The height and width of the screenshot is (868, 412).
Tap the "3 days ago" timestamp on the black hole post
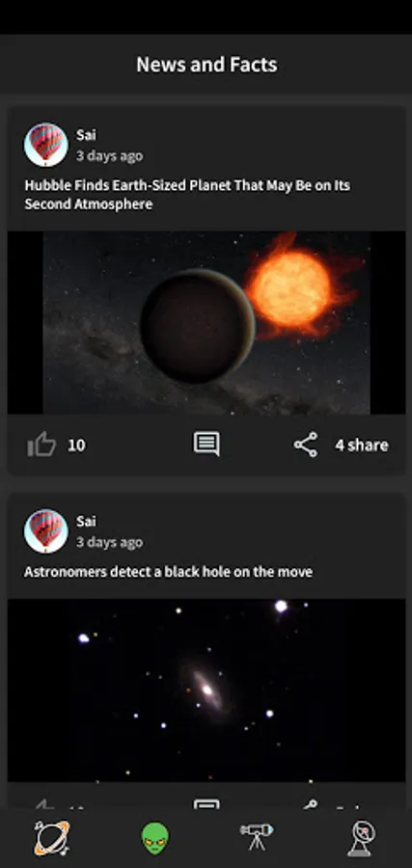coord(109,542)
